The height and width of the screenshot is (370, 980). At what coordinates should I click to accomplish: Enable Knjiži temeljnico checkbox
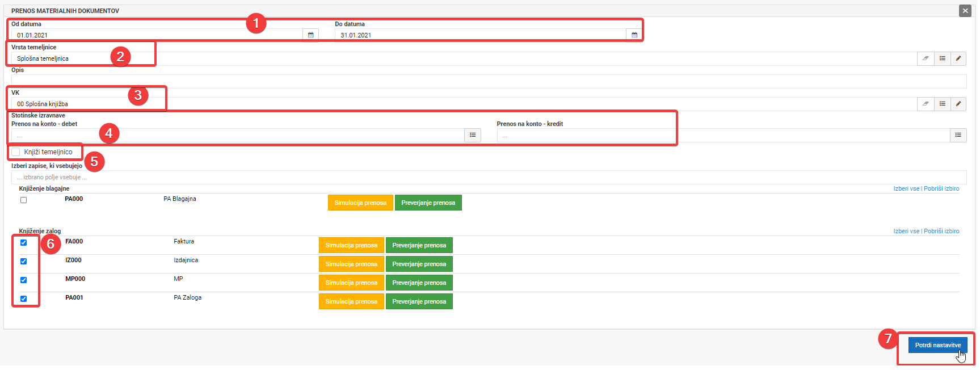pos(16,152)
